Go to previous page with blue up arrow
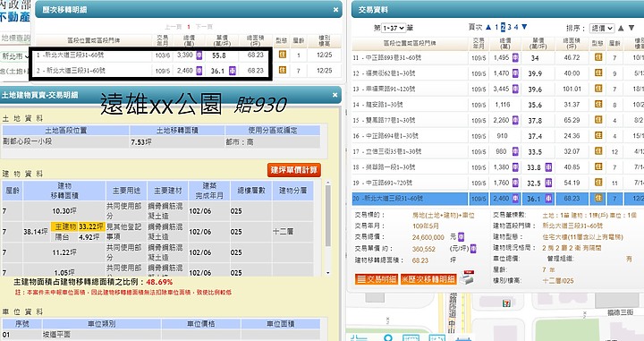Viewport: 644px width, 341px height. pos(488,27)
